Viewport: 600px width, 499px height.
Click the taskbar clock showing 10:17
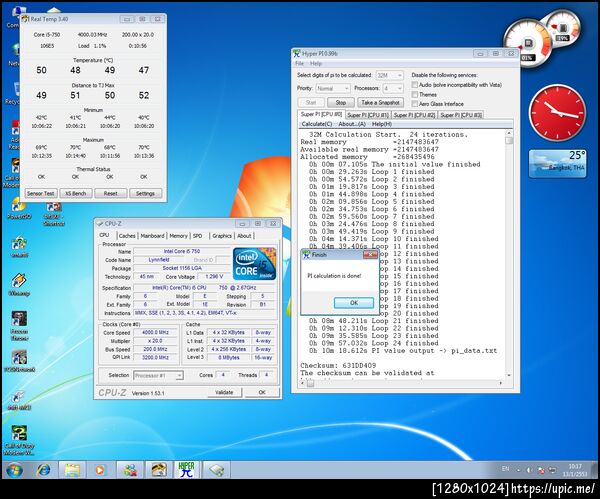tap(575, 470)
